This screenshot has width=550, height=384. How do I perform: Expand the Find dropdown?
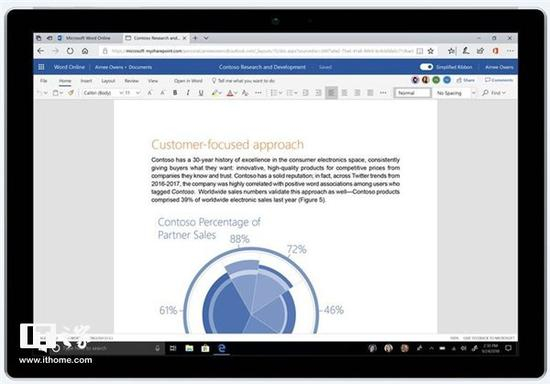[x=504, y=93]
